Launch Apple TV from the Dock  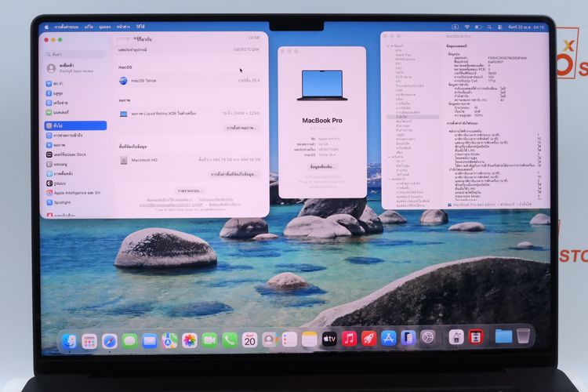tap(329, 339)
